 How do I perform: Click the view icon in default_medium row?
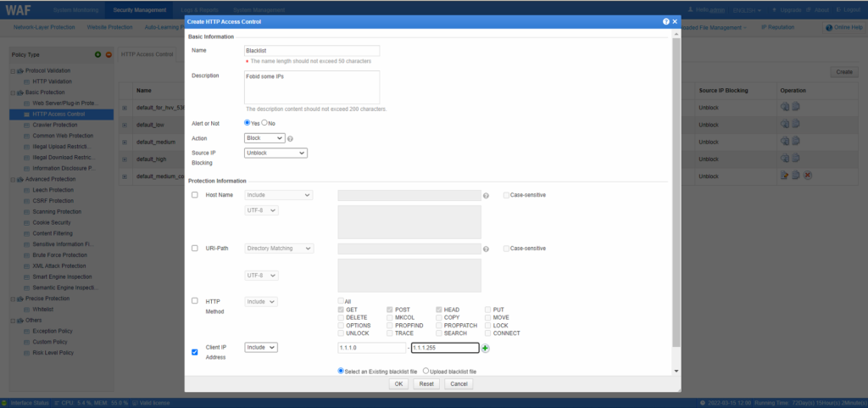784,141
